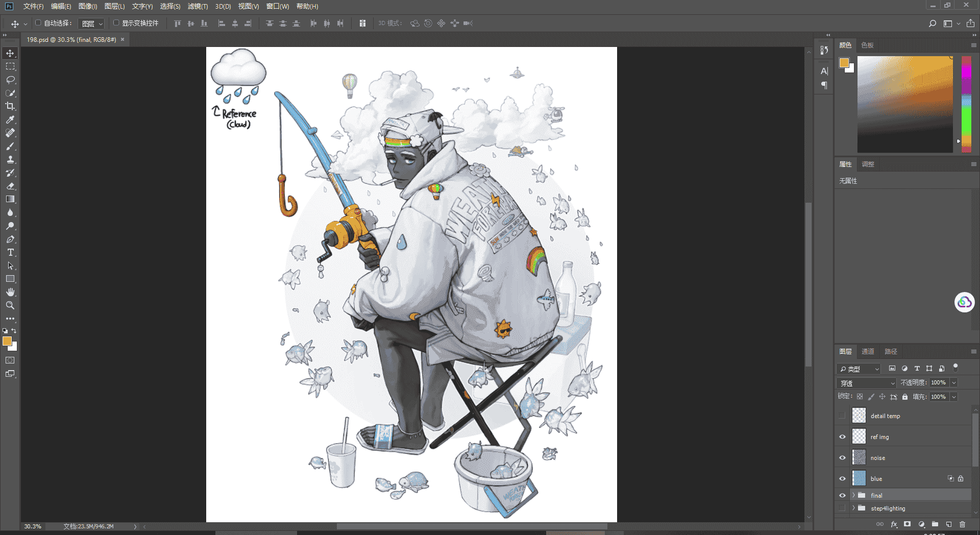Select the Hand tool

(x=10, y=292)
